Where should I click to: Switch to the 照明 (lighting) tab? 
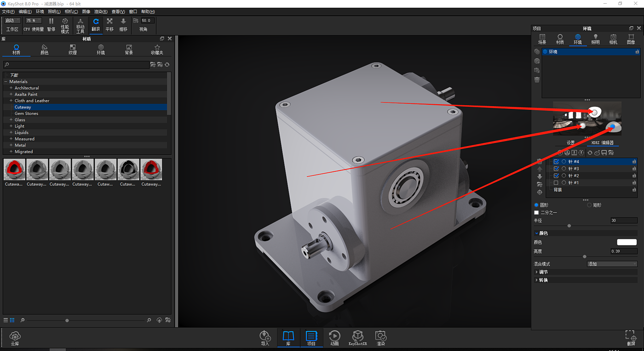595,39
